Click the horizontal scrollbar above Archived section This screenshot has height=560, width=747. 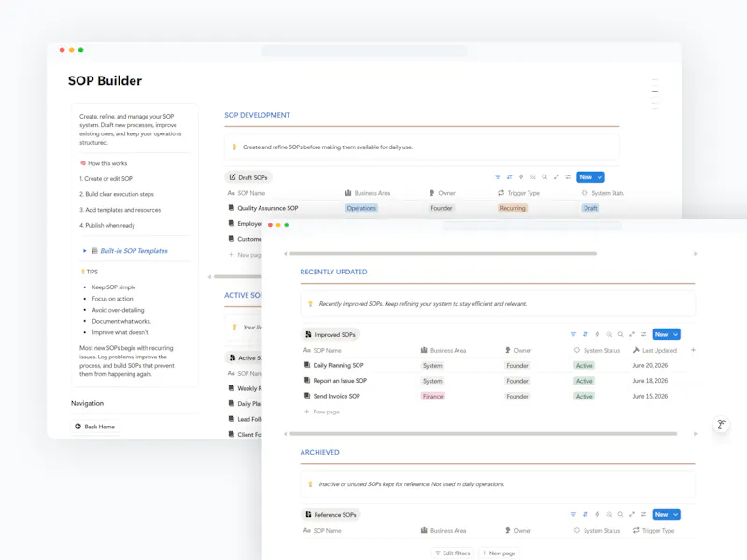tap(483, 434)
